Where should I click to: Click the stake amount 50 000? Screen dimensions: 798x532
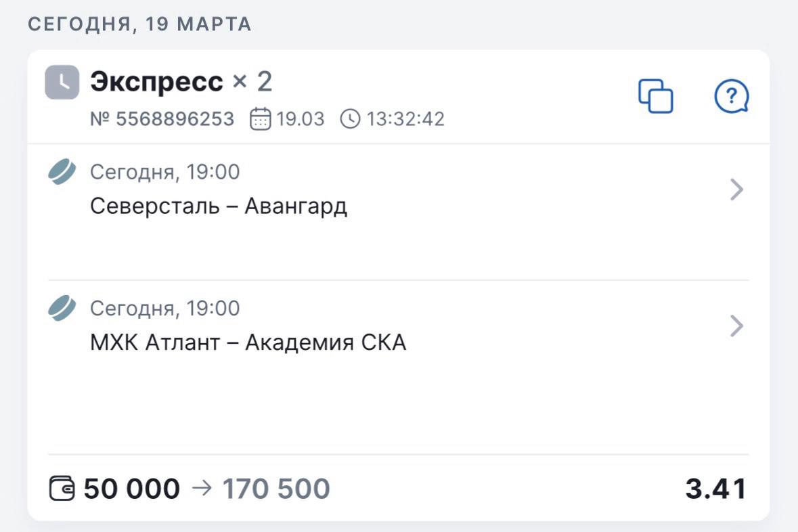click(x=132, y=489)
